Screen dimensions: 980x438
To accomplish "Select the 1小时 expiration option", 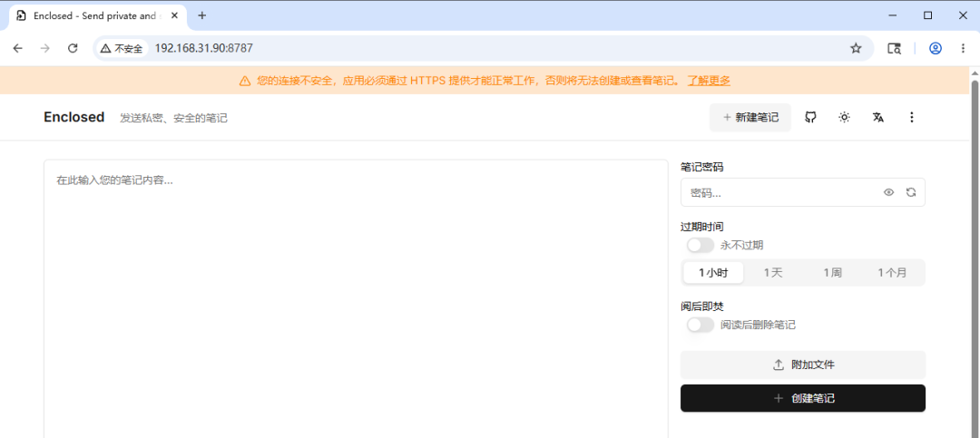I will click(x=713, y=272).
